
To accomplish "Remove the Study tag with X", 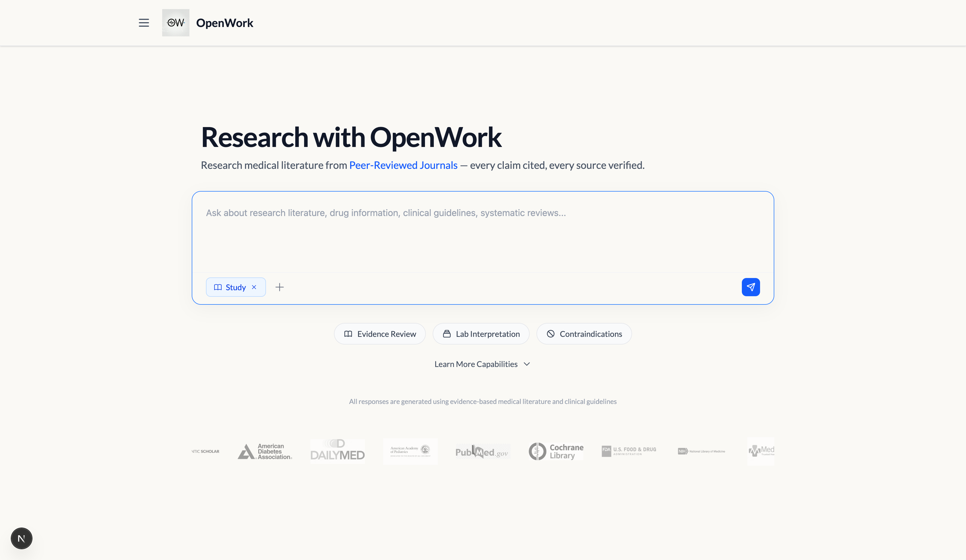I will tap(254, 287).
